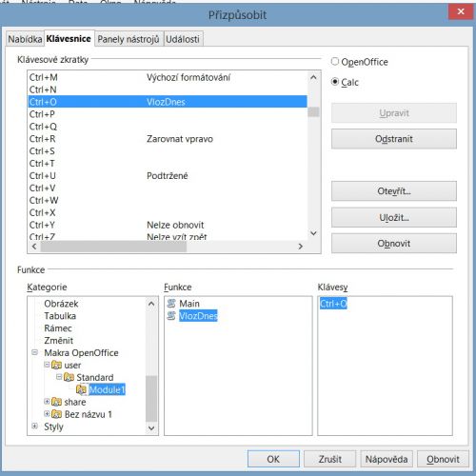Viewport: 476px width, 476px height.
Task: Switch to the Nabídka tab
Action: click(25, 39)
